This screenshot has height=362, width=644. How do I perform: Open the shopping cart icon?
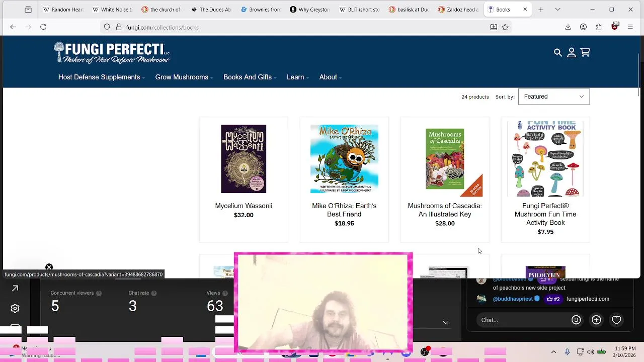[585, 52]
